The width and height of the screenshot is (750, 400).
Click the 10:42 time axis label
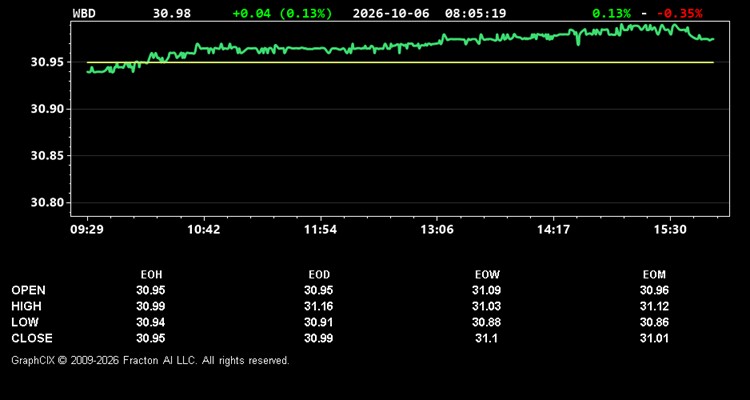coord(204,230)
